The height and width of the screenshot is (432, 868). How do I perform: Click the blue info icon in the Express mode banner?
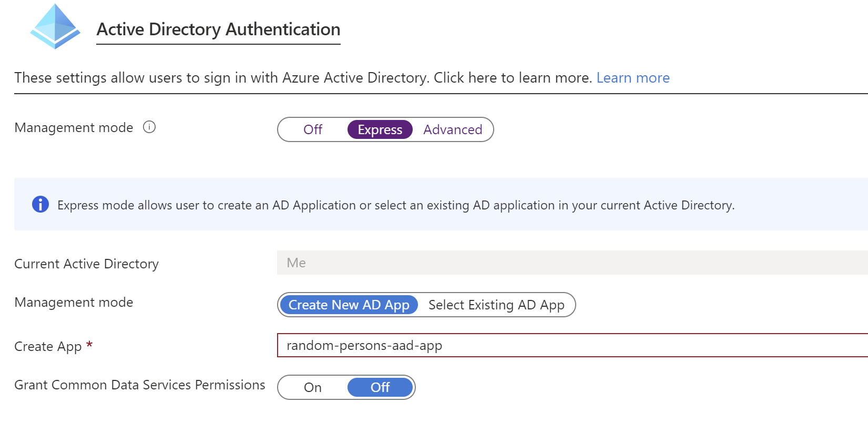tap(40, 204)
